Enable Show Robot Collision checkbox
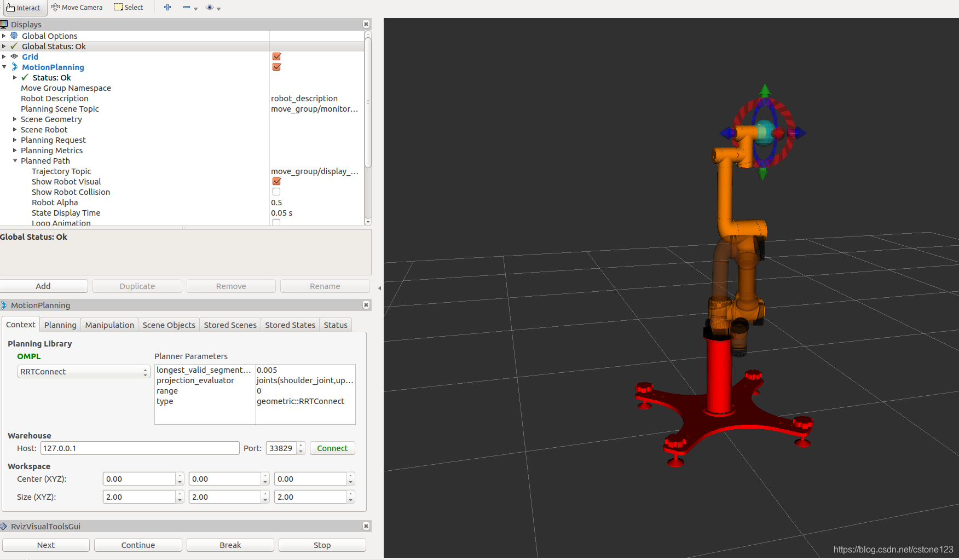Viewport: 959px width, 560px height. click(x=276, y=192)
